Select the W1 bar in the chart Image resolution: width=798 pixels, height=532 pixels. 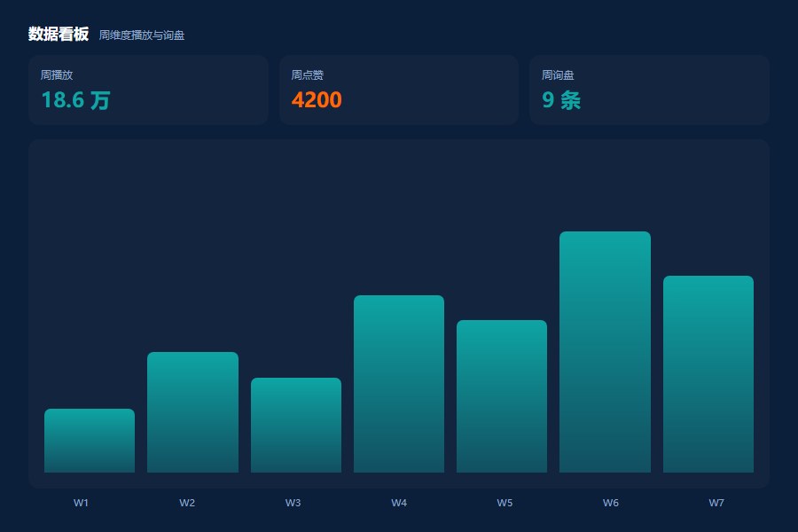point(90,441)
